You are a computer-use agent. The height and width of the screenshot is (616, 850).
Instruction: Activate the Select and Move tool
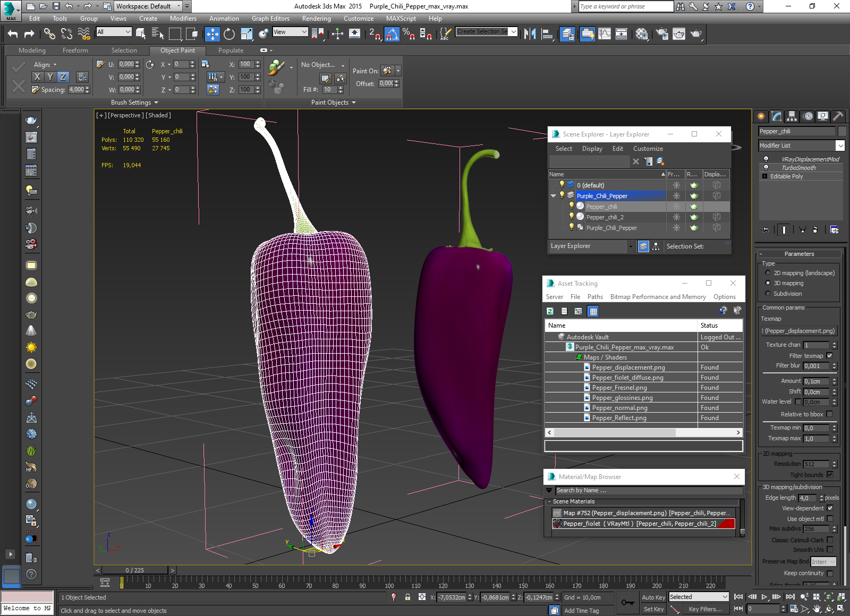click(x=212, y=34)
